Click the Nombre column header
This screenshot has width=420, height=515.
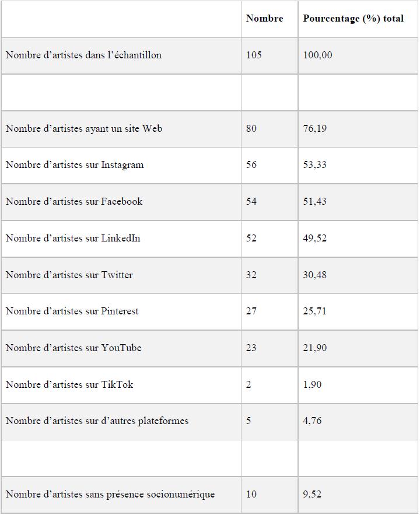tap(264, 19)
